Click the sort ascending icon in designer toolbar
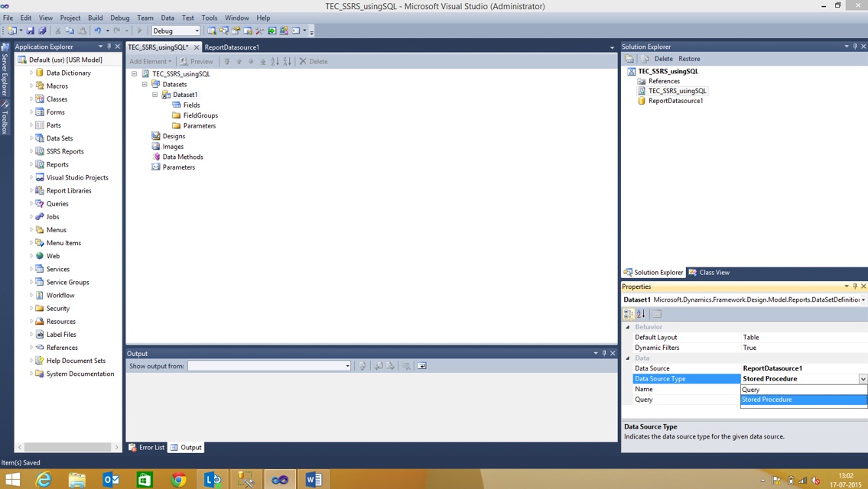868x489 pixels. coord(275,61)
